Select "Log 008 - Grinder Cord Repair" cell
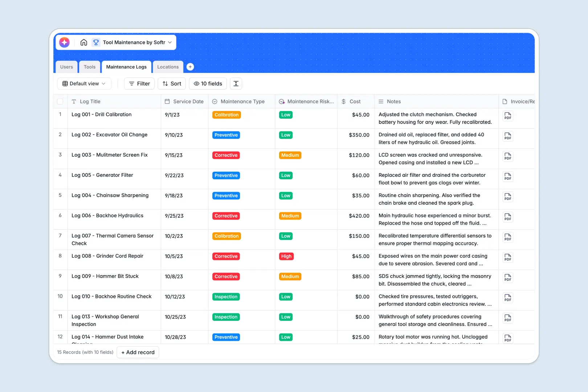This screenshot has width=588, height=392. (114, 260)
